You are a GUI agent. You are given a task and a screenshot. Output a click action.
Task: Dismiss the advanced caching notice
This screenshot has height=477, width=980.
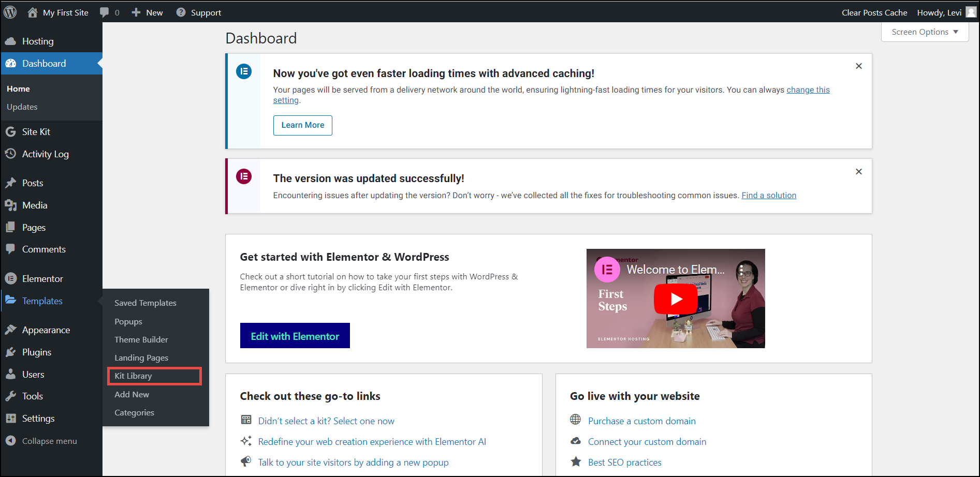(x=859, y=66)
